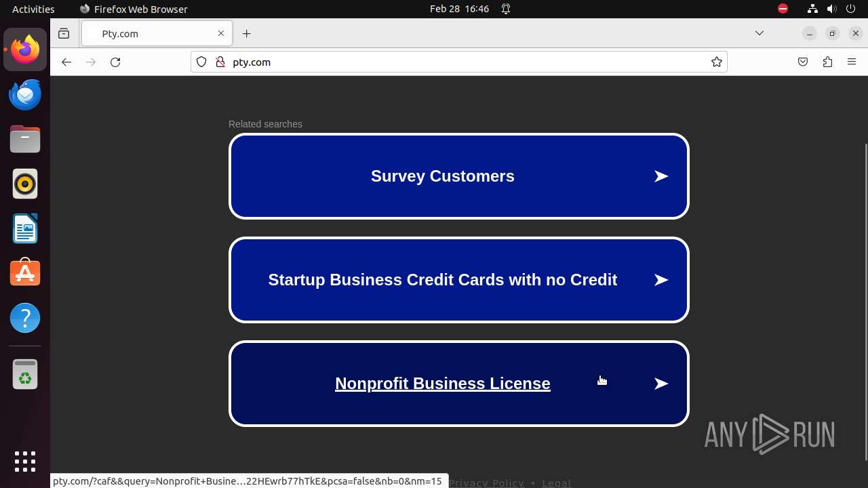Click the greyed forward arrow
The width and height of the screenshot is (868, 488).
[x=91, y=62]
